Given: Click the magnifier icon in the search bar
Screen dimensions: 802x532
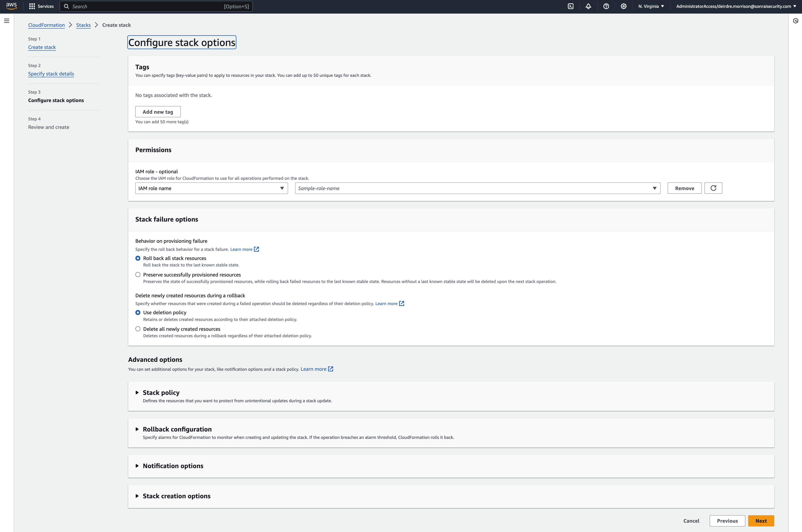Looking at the screenshot, I should [67, 6].
